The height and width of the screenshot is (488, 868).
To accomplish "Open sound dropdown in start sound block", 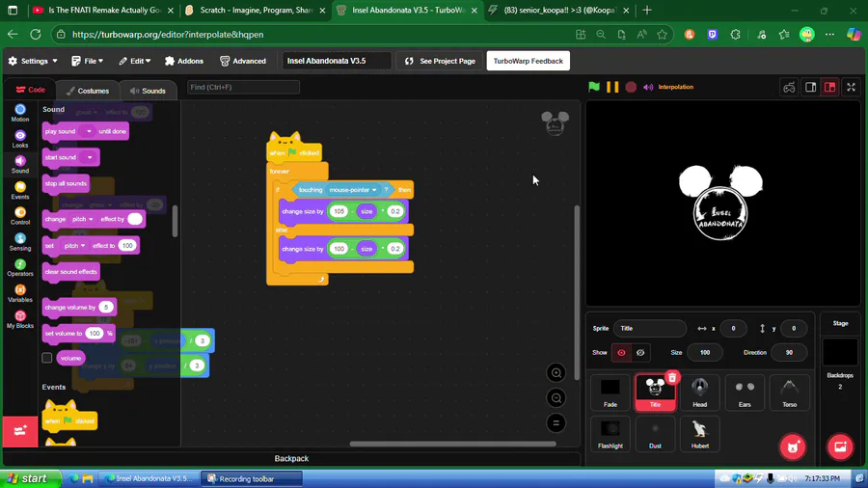I will point(89,157).
